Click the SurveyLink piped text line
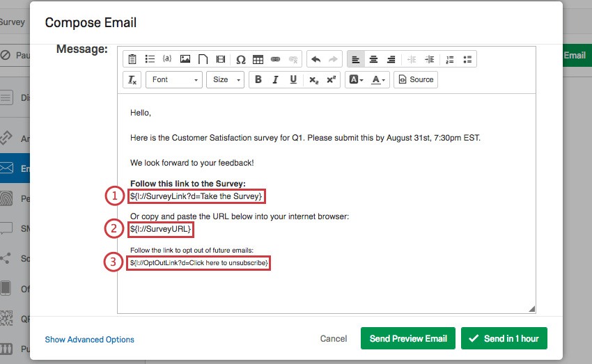The image size is (592, 364). pyautogui.click(x=196, y=196)
